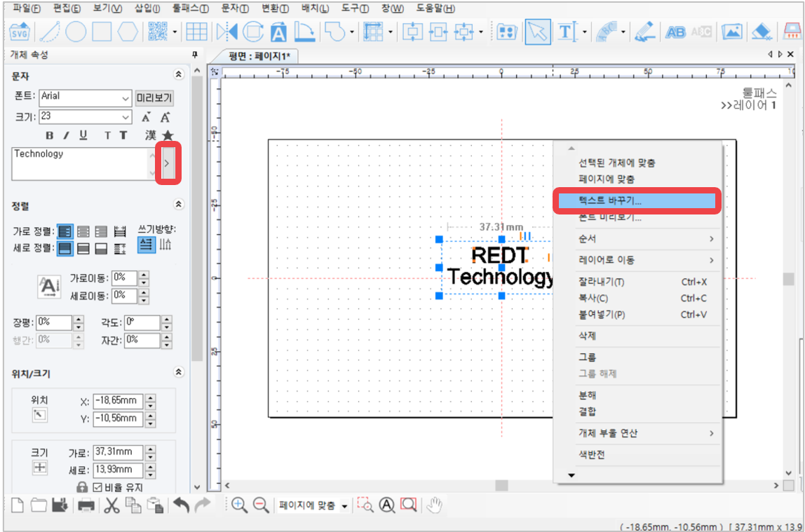The width and height of the screenshot is (805, 532).
Task: Click the X position field -18,65mm
Action: pyautogui.click(x=118, y=401)
